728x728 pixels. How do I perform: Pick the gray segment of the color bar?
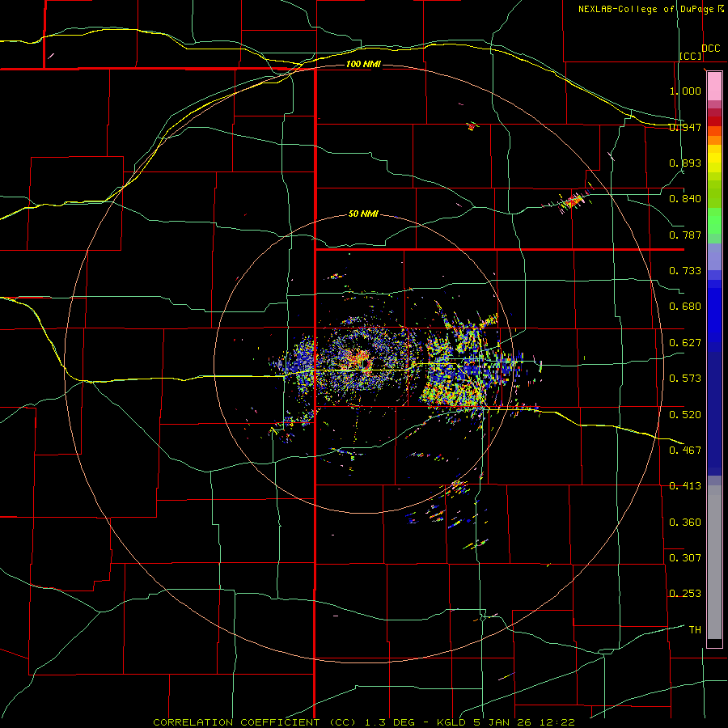714,562
